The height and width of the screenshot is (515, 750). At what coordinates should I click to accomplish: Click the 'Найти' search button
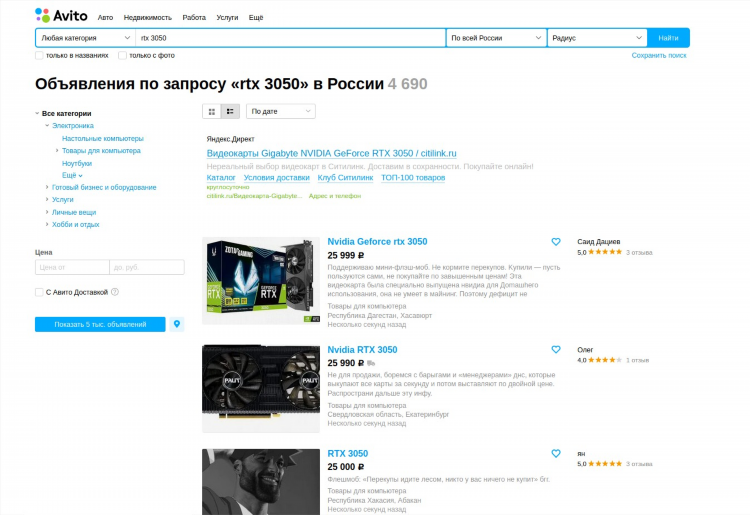[x=668, y=38]
